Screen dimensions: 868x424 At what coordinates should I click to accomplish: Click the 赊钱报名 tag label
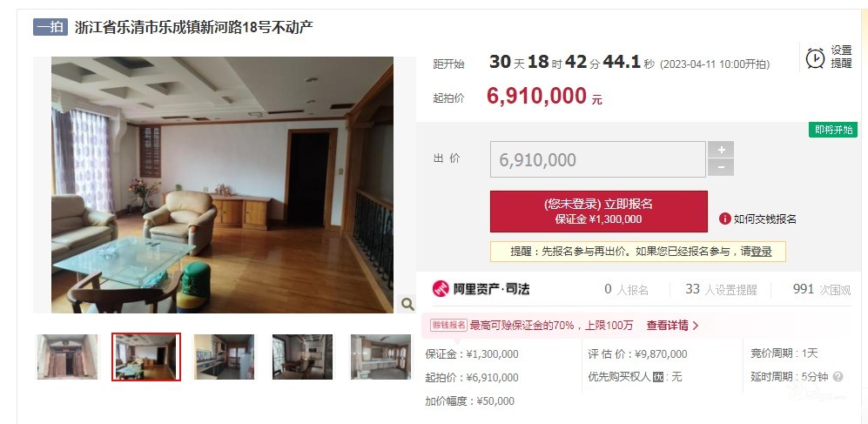448,326
